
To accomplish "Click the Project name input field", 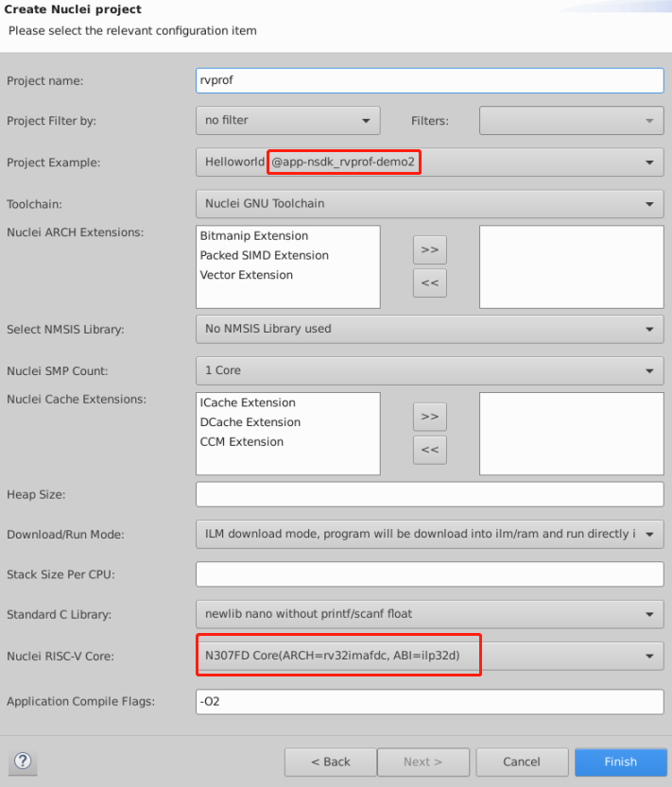I will [x=430, y=81].
